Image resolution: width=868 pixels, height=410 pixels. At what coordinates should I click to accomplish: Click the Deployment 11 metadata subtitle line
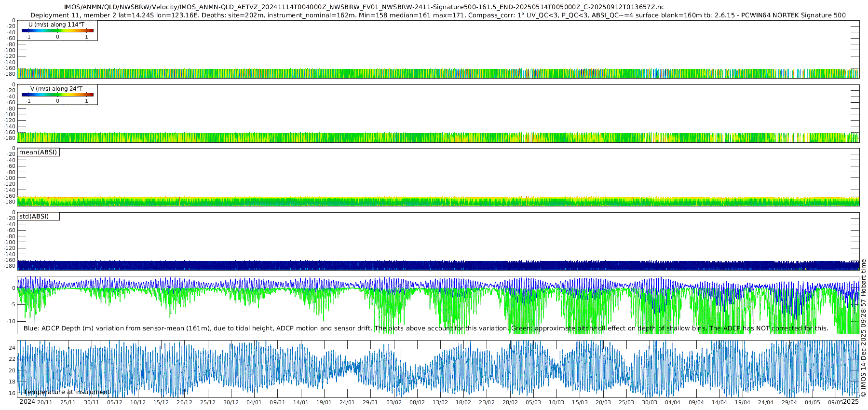(438, 15)
